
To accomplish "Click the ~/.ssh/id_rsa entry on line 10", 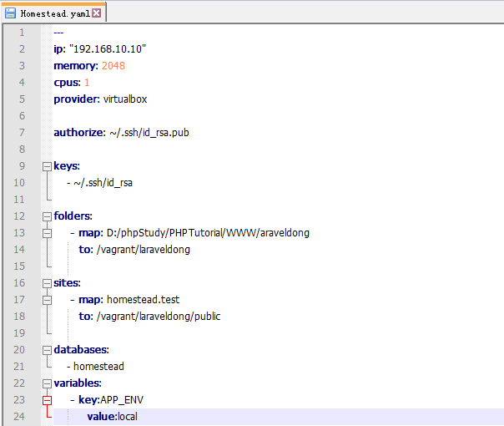I will (x=103, y=183).
